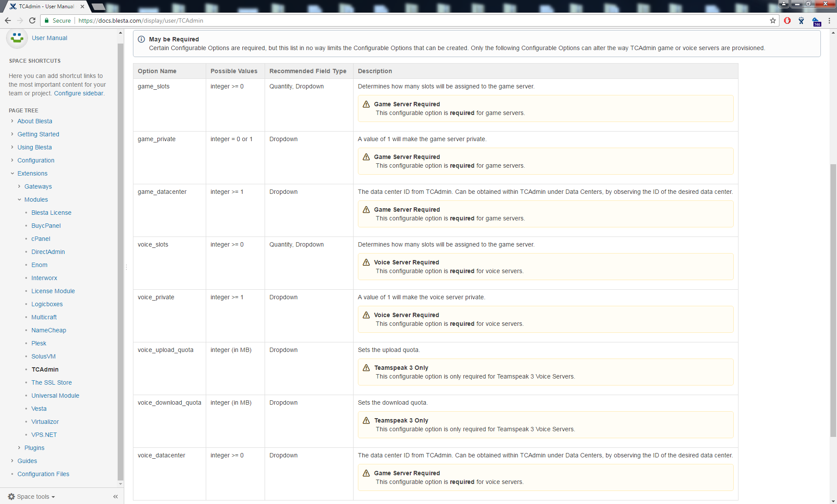
Task: Open the License Module page
Action: click(53, 291)
